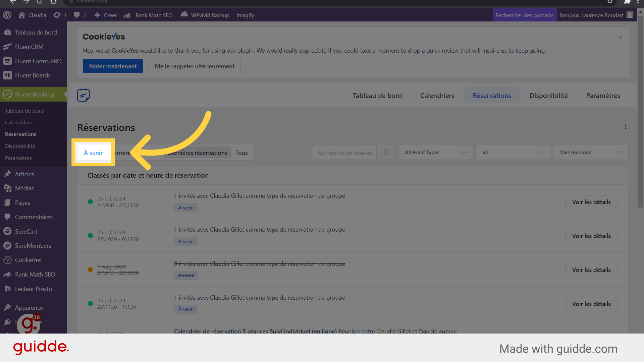Open CookieYes sidebar icon
The width and height of the screenshot is (644, 362).
pyautogui.click(x=7, y=260)
